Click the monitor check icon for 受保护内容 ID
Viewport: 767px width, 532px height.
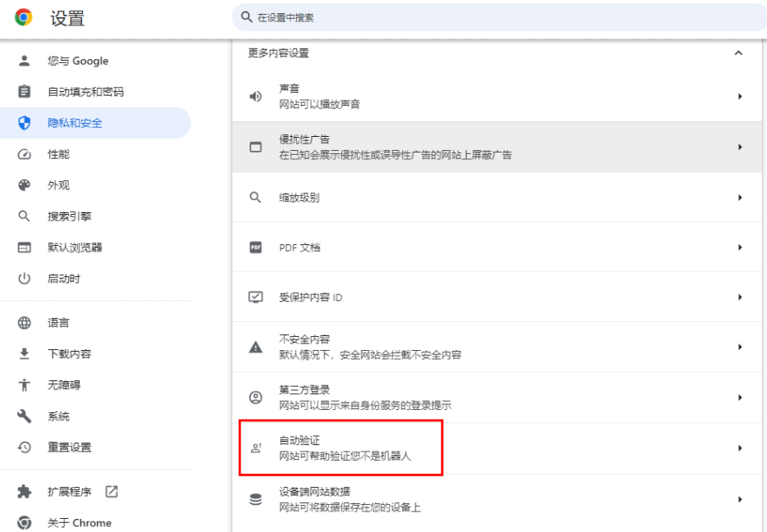coord(255,298)
